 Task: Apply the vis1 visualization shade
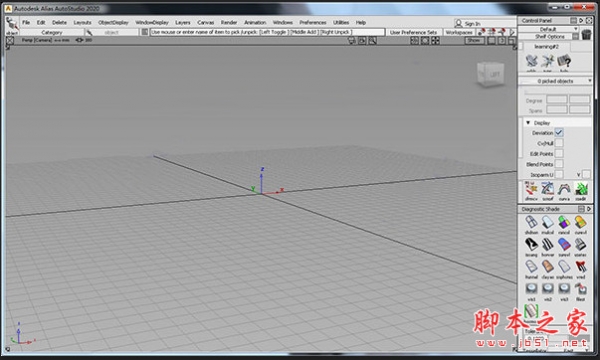[x=531, y=289]
